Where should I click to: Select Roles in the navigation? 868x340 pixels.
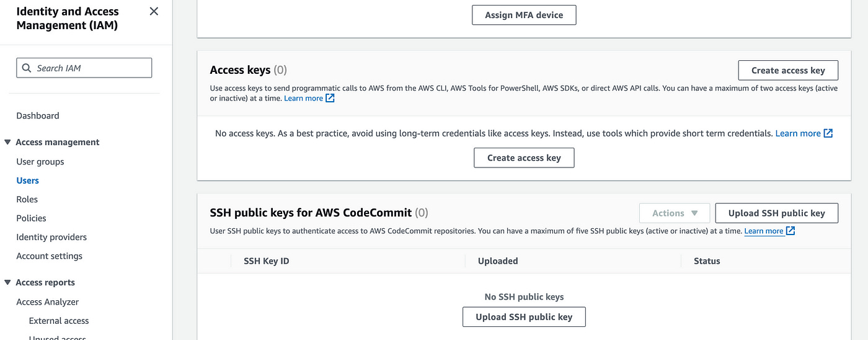[x=27, y=199]
